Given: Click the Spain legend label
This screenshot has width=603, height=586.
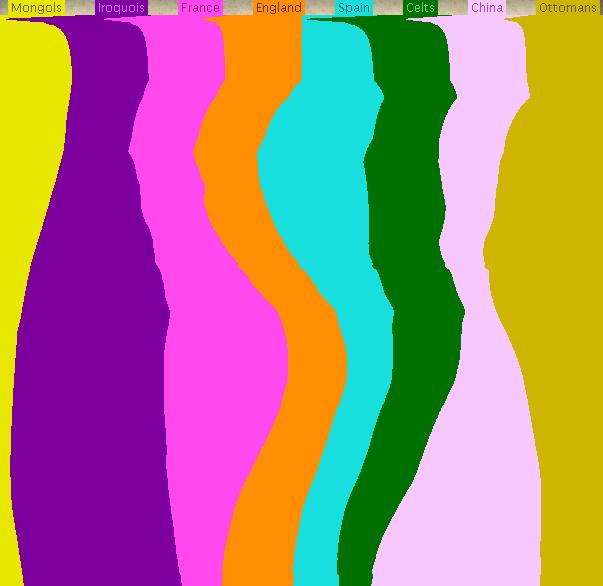Looking at the screenshot, I should [354, 8].
